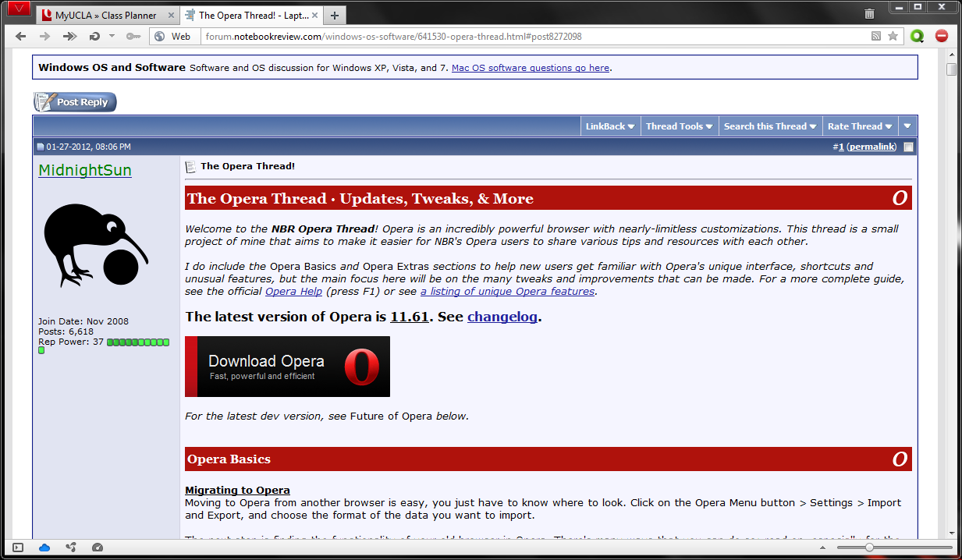The width and height of the screenshot is (962, 560).
Task: Click the post date 01-27-2012, 08:06 PM
Action: (88, 147)
